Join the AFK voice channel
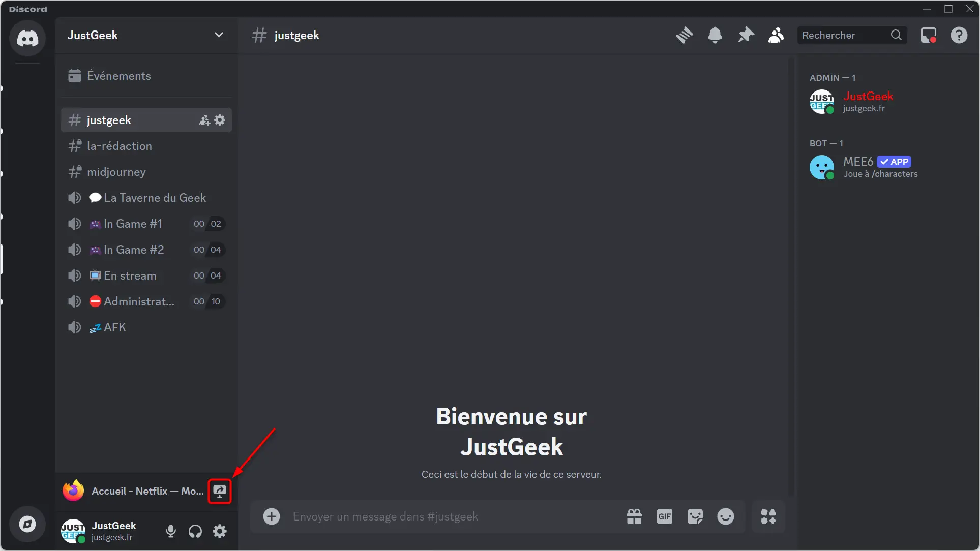 coord(146,327)
